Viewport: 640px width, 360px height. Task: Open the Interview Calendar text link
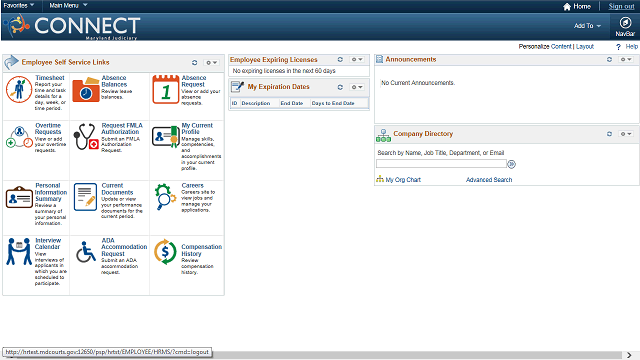[x=48, y=244]
